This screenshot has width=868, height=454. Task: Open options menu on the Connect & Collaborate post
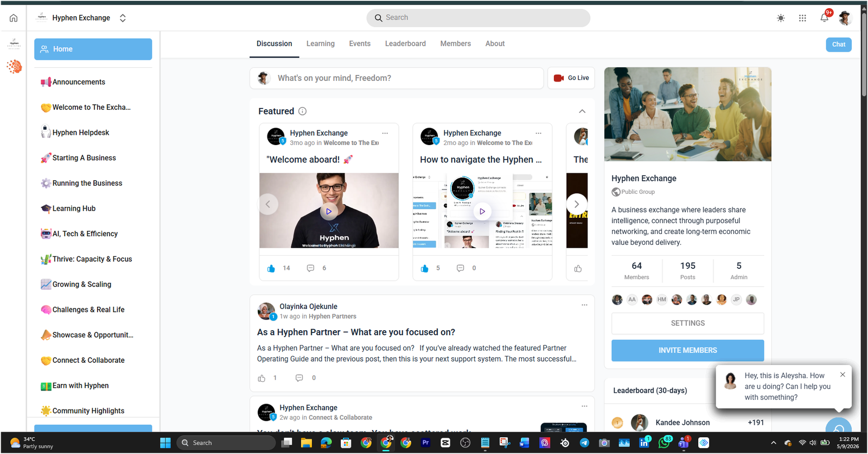tap(584, 406)
